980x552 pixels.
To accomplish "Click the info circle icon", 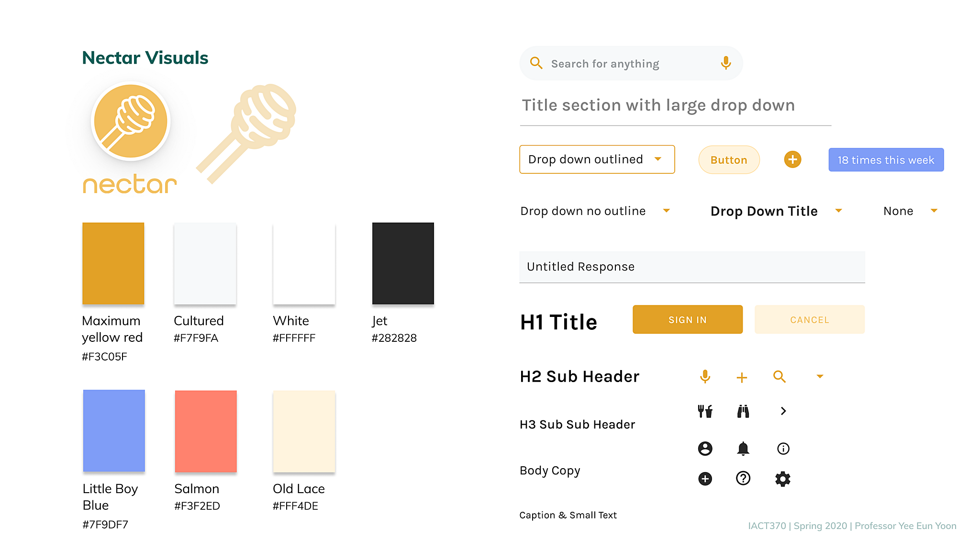I will 783,449.
